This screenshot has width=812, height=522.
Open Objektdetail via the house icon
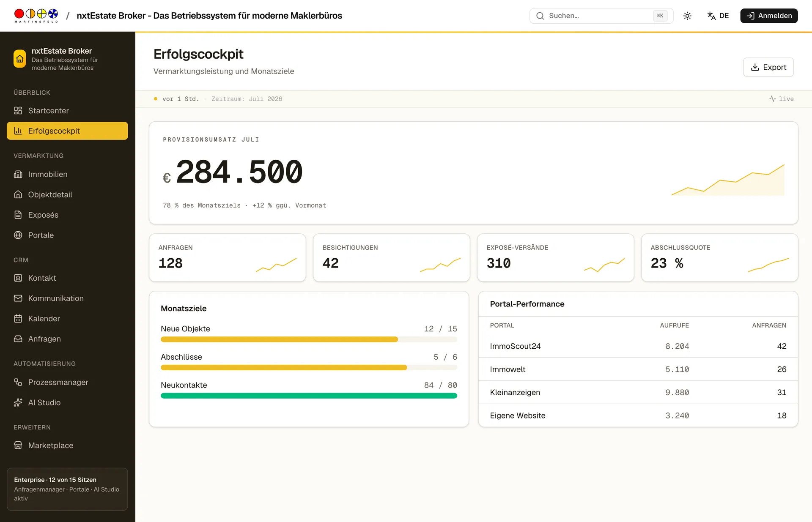click(18, 194)
